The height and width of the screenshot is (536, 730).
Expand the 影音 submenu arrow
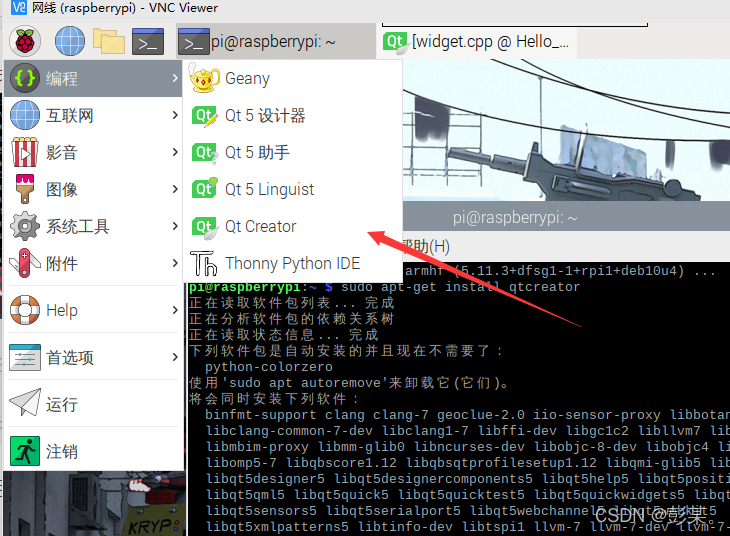(x=175, y=152)
